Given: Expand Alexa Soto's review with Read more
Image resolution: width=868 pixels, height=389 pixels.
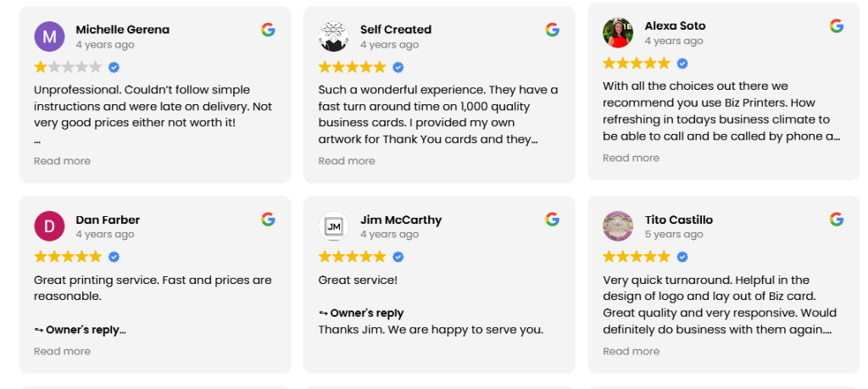Looking at the screenshot, I should pos(631,158).
